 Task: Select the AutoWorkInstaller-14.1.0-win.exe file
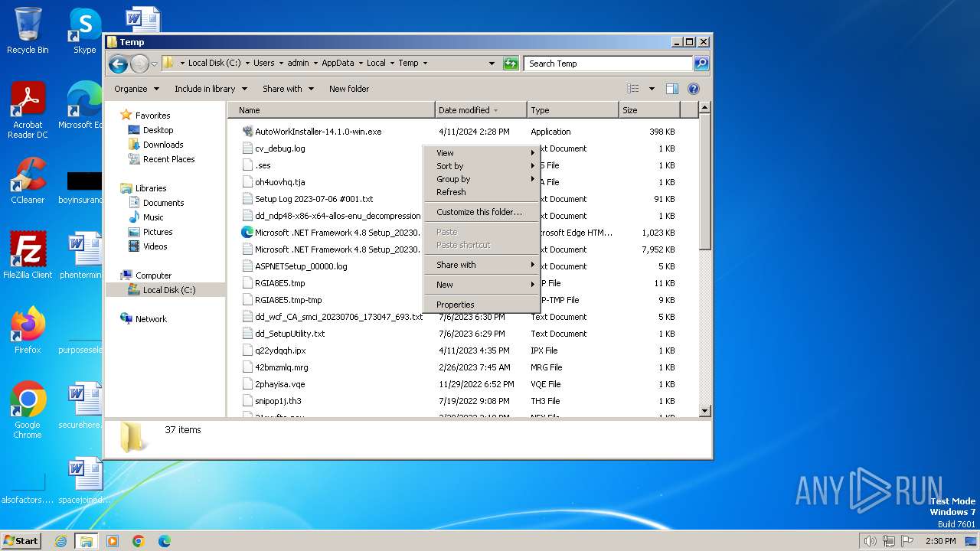tap(318, 132)
